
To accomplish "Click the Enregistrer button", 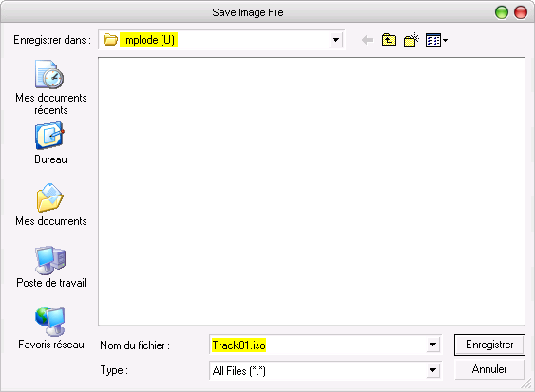I will (x=489, y=345).
